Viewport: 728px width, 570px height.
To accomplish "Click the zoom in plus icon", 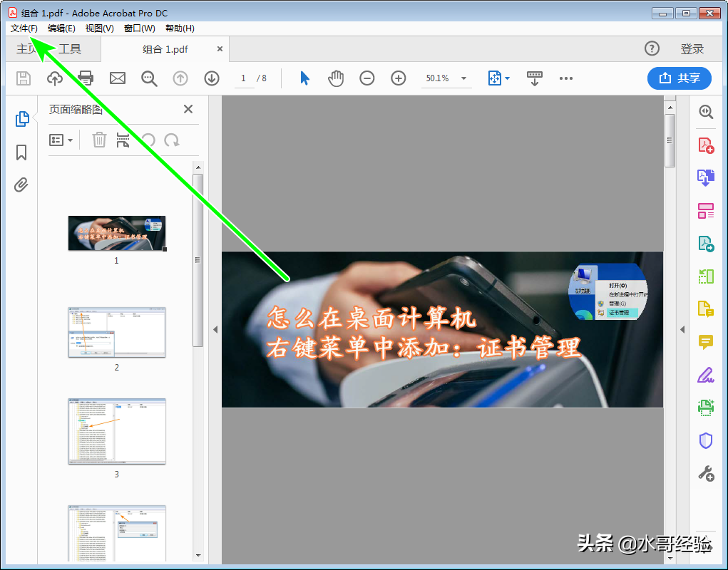I will pos(399,78).
